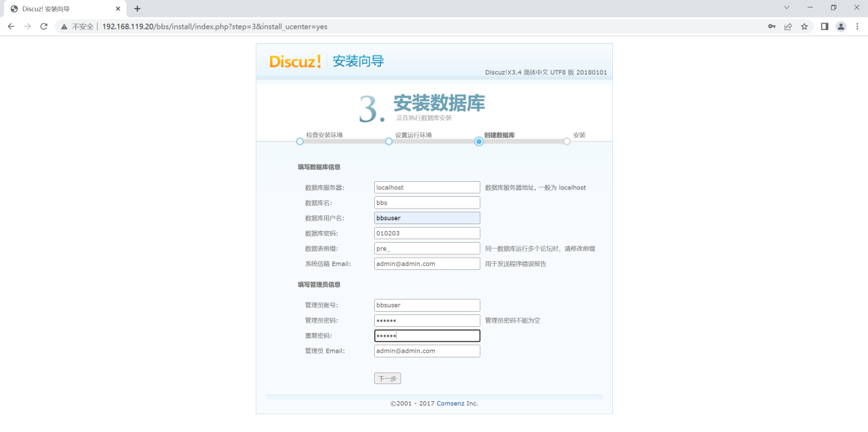Viewport: 868px width, 432px height.
Task: Close the Discuz! 安装向导 tab
Action: click(x=118, y=9)
